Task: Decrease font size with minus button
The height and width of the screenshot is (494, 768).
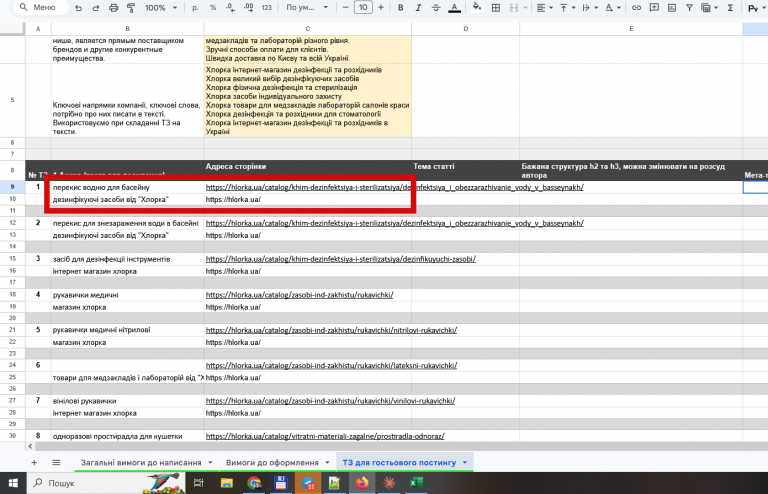Action: [x=345, y=8]
